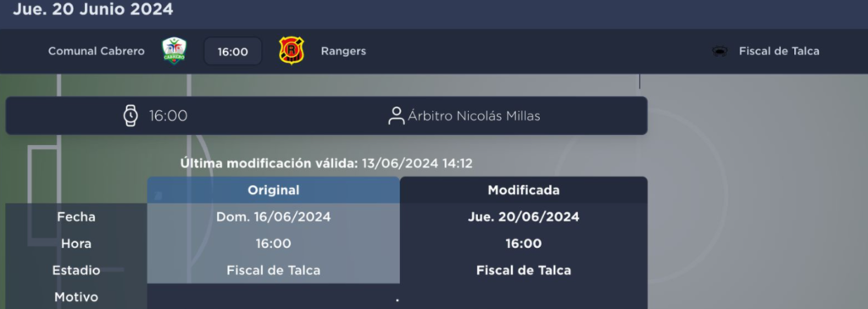The width and height of the screenshot is (868, 309).
Task: Click the original date Dom. 16/06/2024
Action: pos(274,217)
